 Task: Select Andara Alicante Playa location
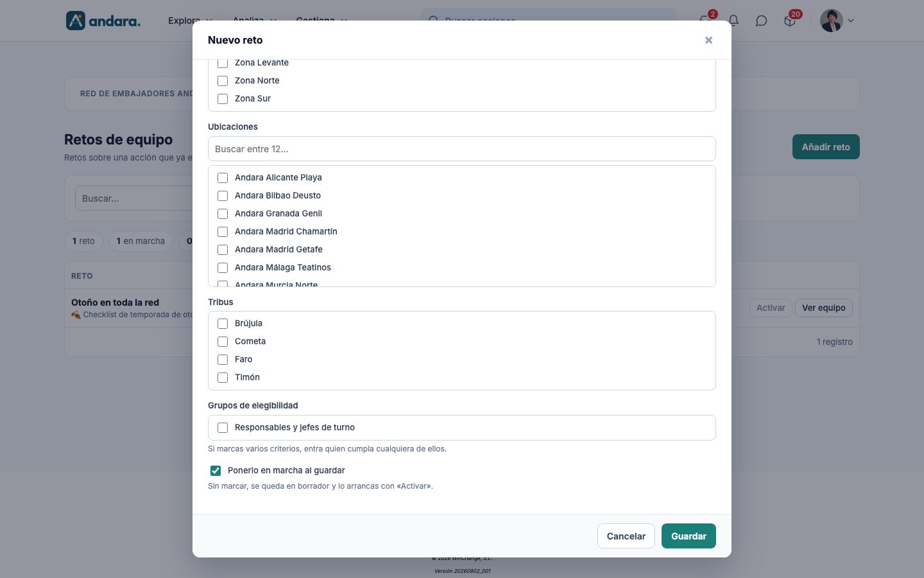coord(223,178)
